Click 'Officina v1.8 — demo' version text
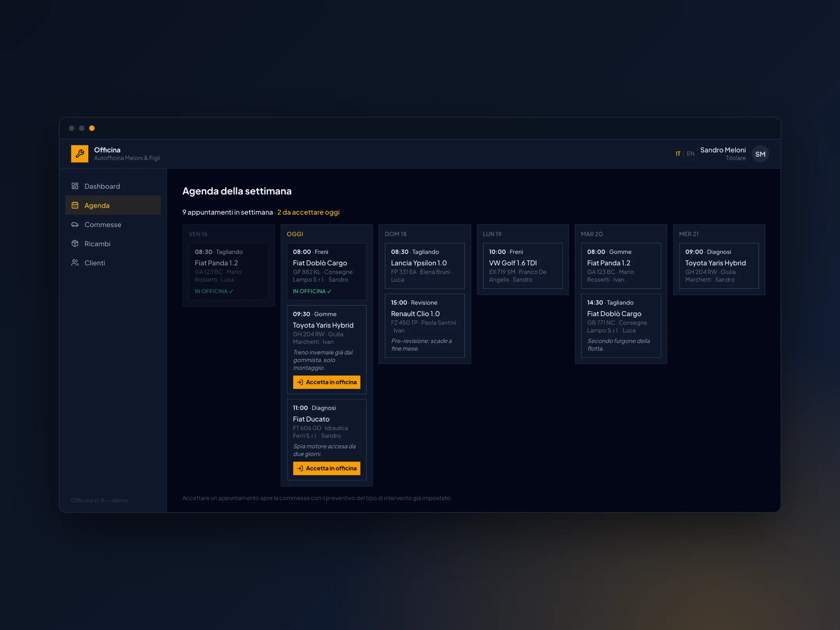 [99, 500]
